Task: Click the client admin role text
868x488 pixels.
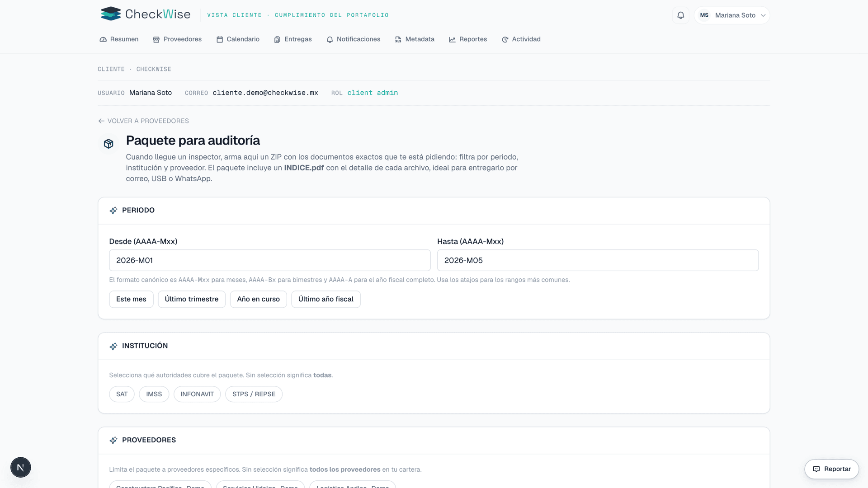Action: pyautogui.click(x=373, y=93)
